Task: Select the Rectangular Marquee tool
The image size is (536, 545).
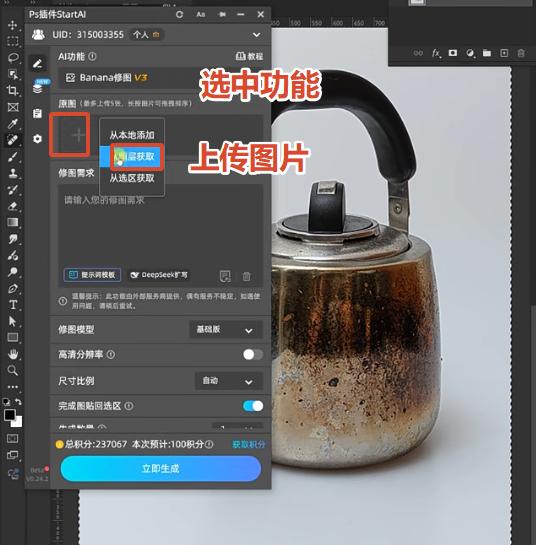Action: pyautogui.click(x=13, y=41)
